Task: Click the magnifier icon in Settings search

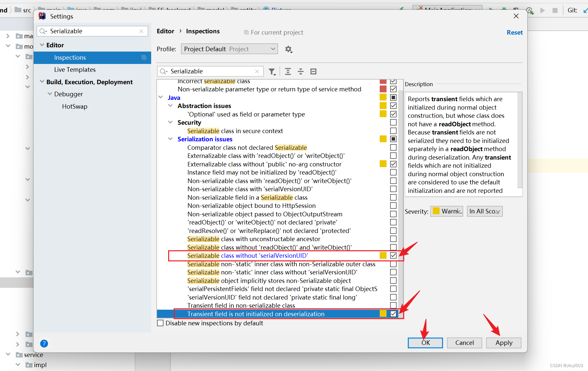Action: (x=43, y=31)
